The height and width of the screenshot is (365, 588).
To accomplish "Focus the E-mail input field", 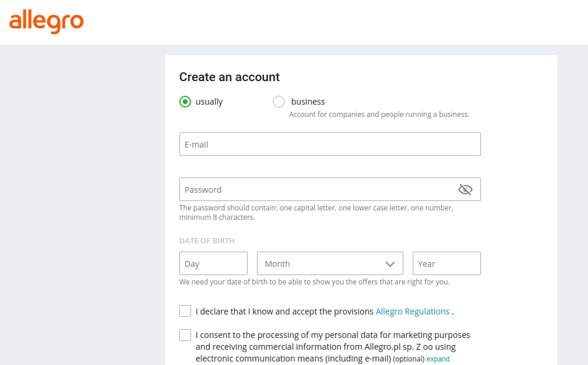I will point(329,144).
